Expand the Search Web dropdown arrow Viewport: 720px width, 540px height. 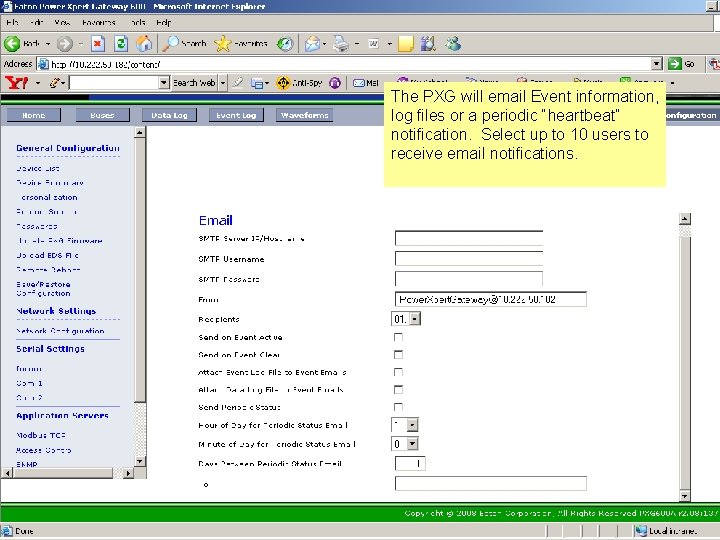(223, 83)
